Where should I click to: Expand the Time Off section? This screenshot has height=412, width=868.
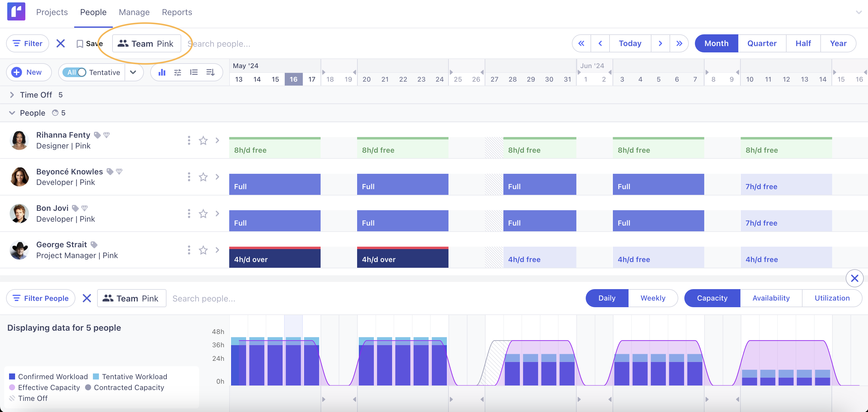tap(12, 95)
